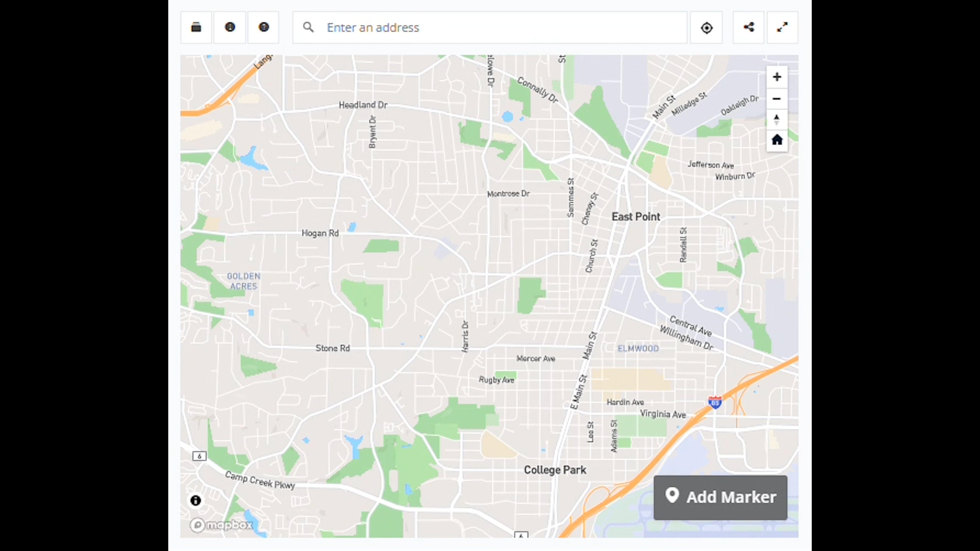
Task: Click the 'Montrose Dr' road label
Action: pyautogui.click(x=508, y=194)
